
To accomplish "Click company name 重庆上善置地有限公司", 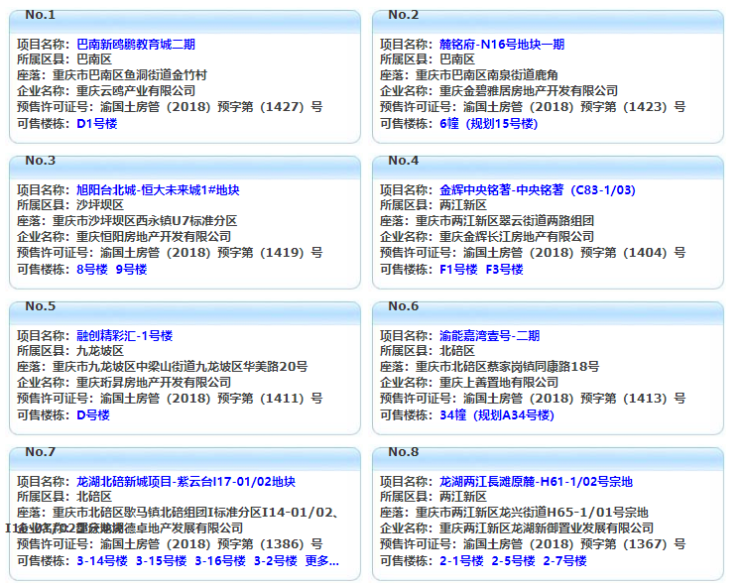I will tap(499, 382).
